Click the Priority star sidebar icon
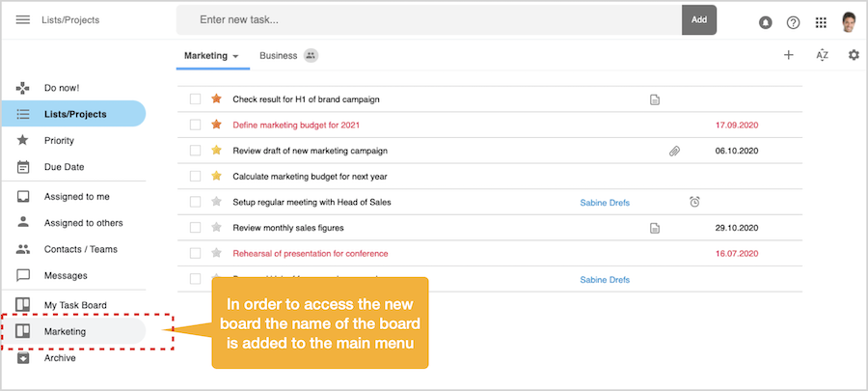The image size is (868, 391). click(23, 140)
